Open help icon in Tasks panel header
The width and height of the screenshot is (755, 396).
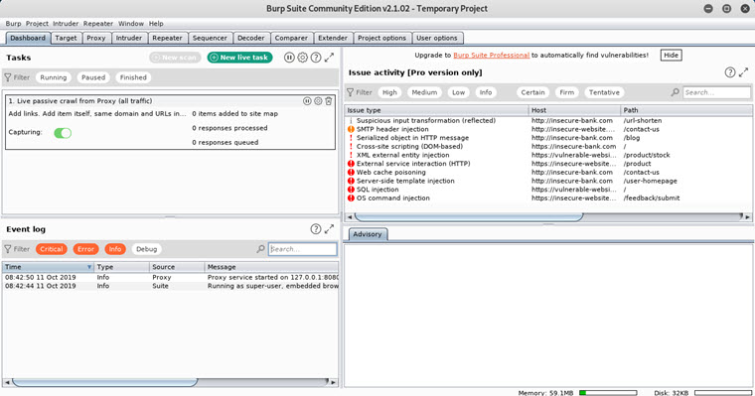pyautogui.click(x=316, y=57)
